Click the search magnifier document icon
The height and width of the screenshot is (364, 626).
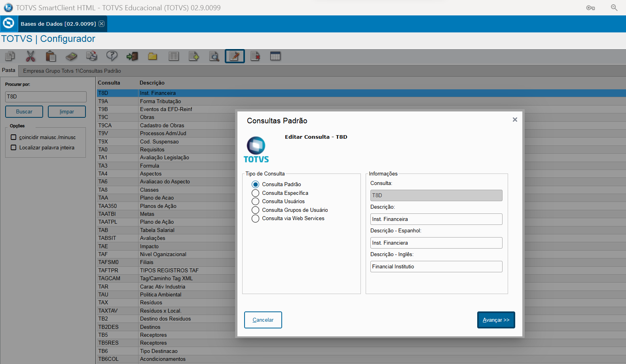pyautogui.click(x=214, y=56)
